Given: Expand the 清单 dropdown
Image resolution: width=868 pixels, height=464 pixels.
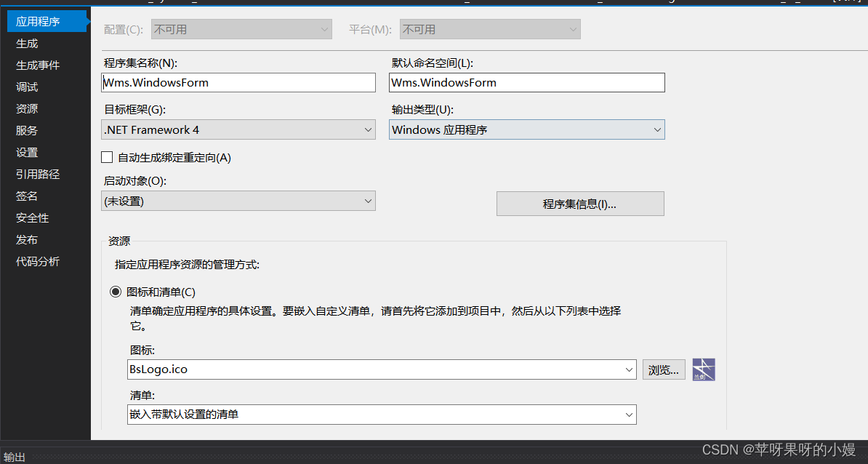Looking at the screenshot, I should tap(382, 414).
